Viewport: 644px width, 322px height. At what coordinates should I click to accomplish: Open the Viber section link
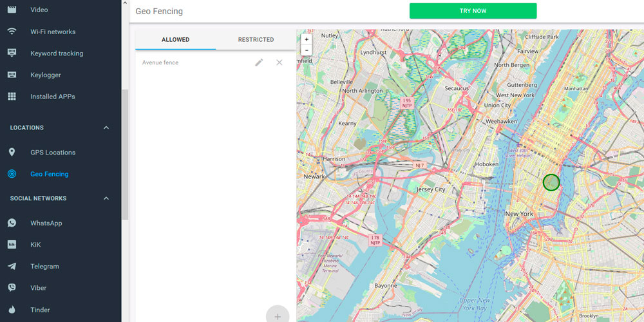pyautogui.click(x=38, y=288)
